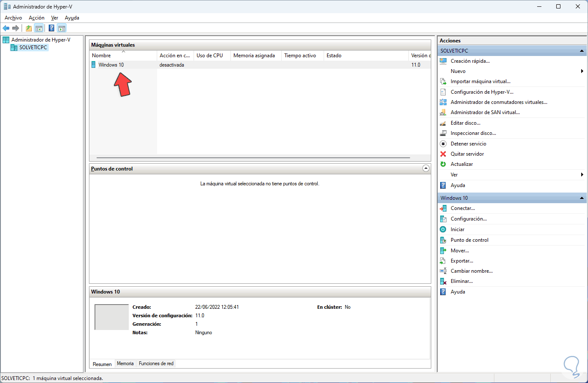Click the Versión column header

pyautogui.click(x=420, y=56)
